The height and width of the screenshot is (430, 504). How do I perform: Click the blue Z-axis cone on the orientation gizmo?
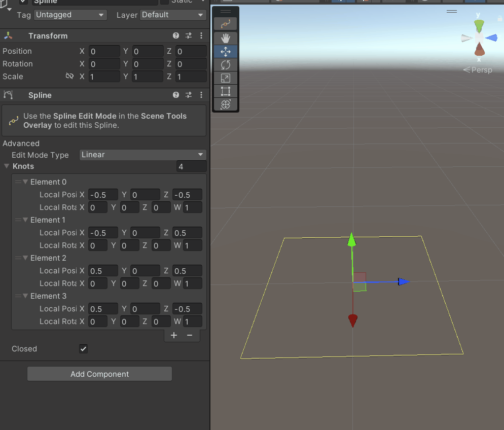(x=491, y=38)
